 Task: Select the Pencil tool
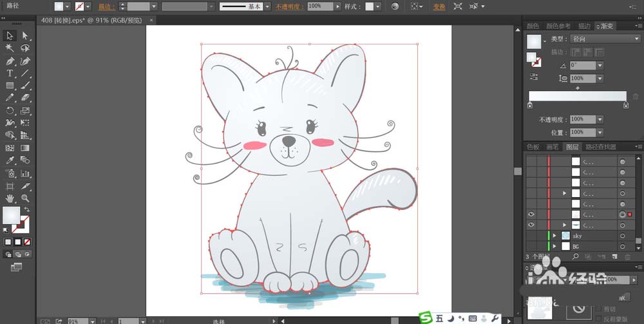coord(10,98)
